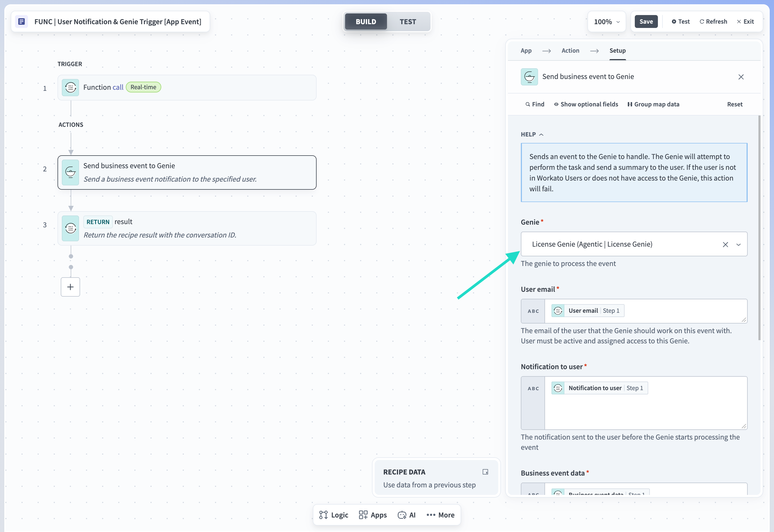Open the 100% zoom level dropdown
774x532 pixels.
point(607,22)
